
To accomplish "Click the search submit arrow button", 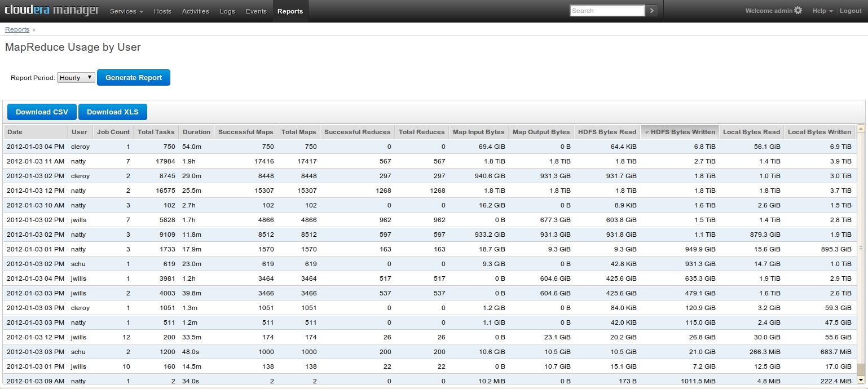I will tap(651, 11).
